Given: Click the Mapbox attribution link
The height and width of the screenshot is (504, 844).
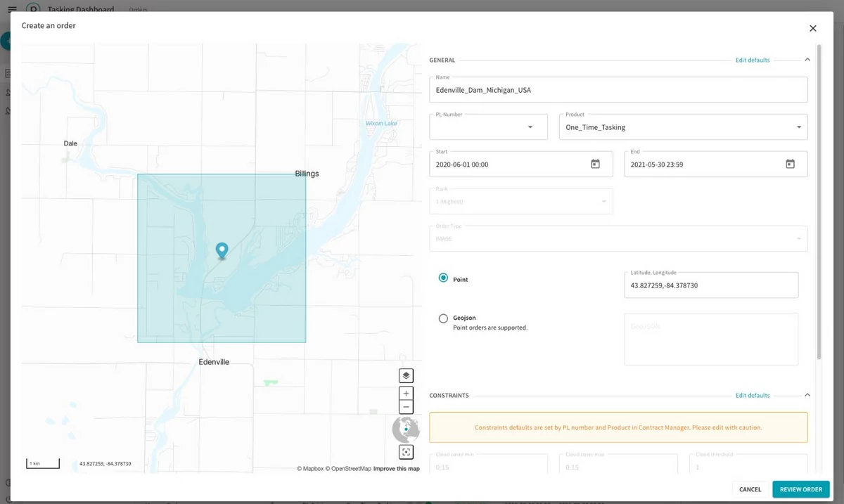Looking at the screenshot, I should click(310, 469).
